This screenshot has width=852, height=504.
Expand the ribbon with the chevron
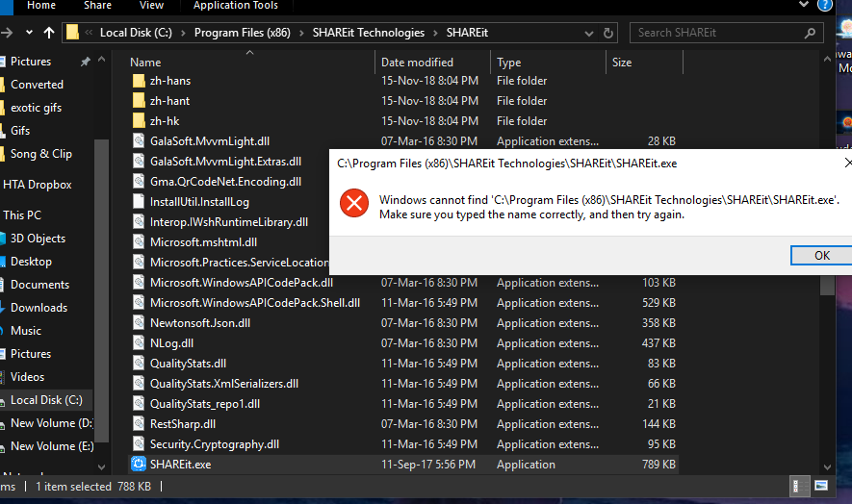click(804, 5)
